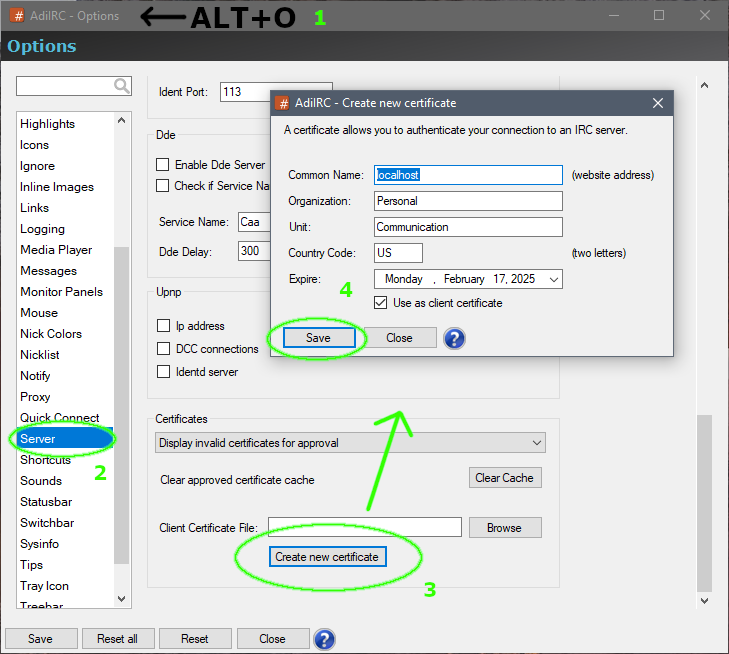
Task: Go to Logging options
Action: click(42, 229)
